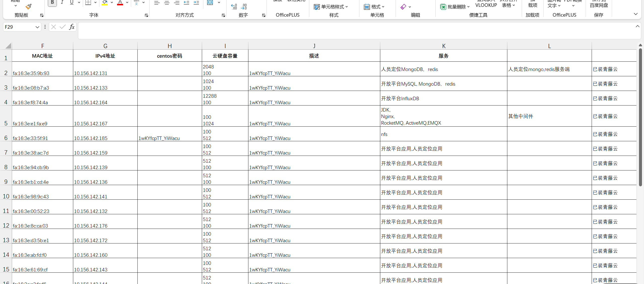Apply the yellow fill color
644x284 pixels.
[105, 3]
